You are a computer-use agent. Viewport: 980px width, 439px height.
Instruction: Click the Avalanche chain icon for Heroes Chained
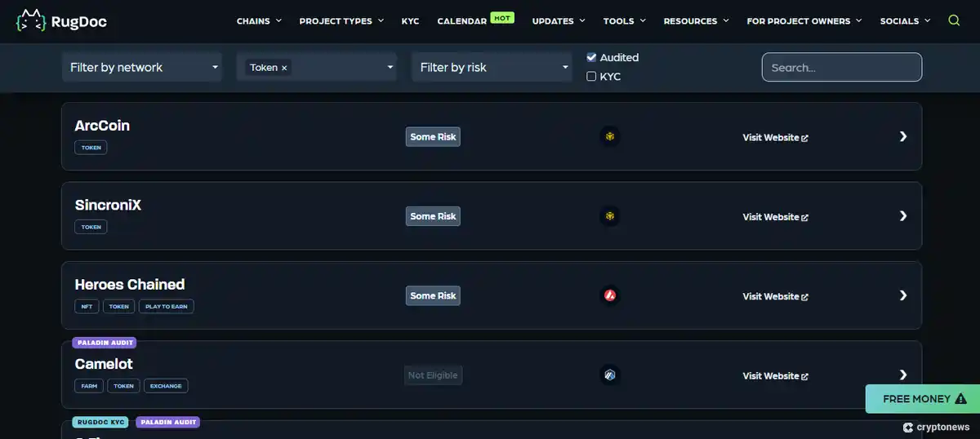(x=609, y=295)
